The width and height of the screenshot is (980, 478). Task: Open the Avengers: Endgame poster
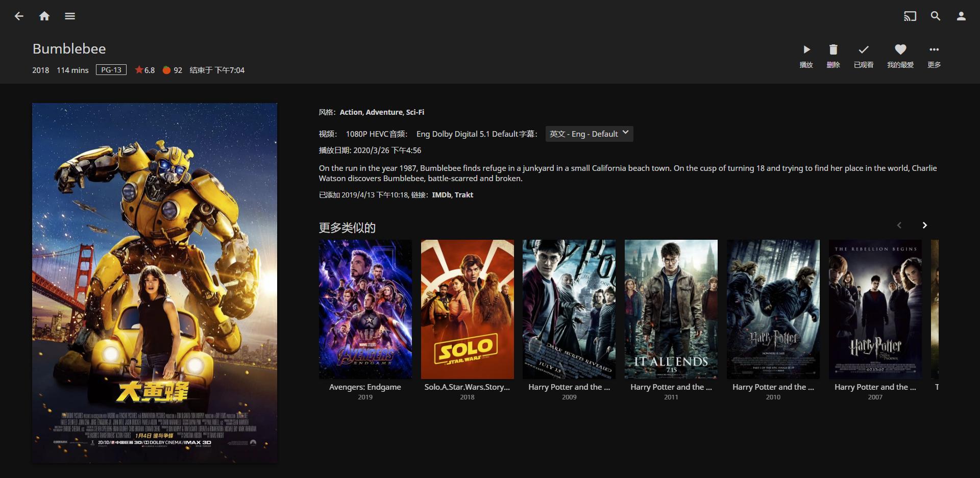point(365,309)
